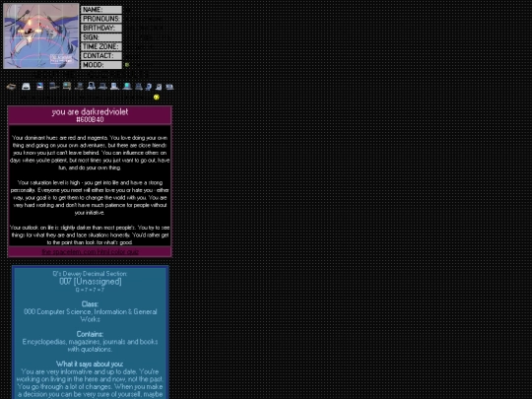Click 'Your saturation level is high' paragraph
The width and height of the screenshot is (532, 399).
click(x=90, y=197)
